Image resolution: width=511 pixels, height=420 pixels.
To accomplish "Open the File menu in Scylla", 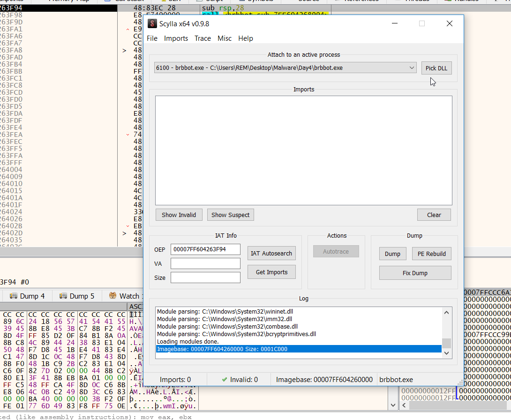I will (152, 38).
